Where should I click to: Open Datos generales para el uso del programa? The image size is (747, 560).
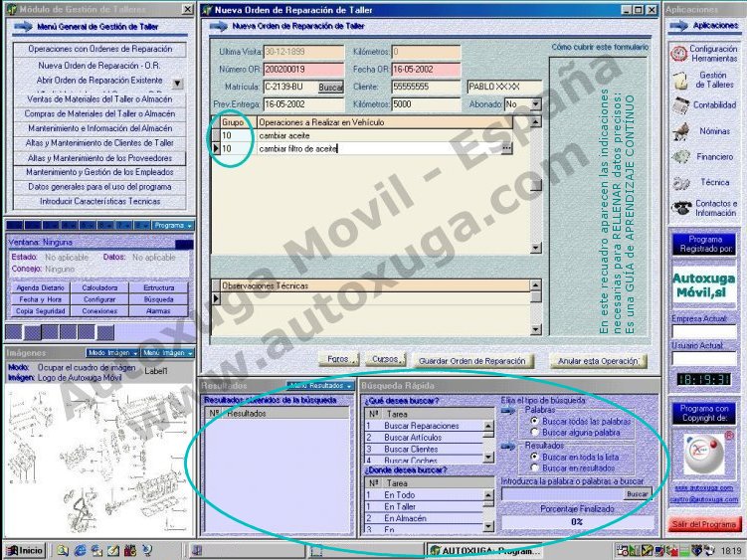click(x=99, y=187)
